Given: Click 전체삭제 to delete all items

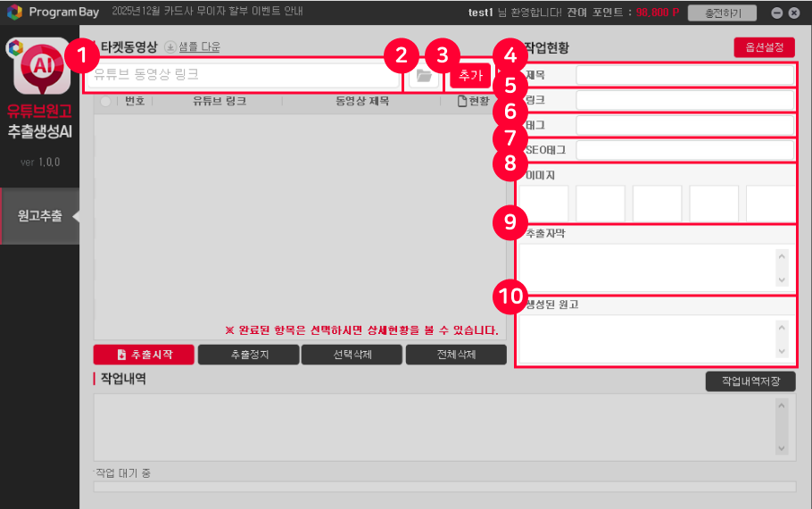Looking at the screenshot, I should pyautogui.click(x=455, y=355).
